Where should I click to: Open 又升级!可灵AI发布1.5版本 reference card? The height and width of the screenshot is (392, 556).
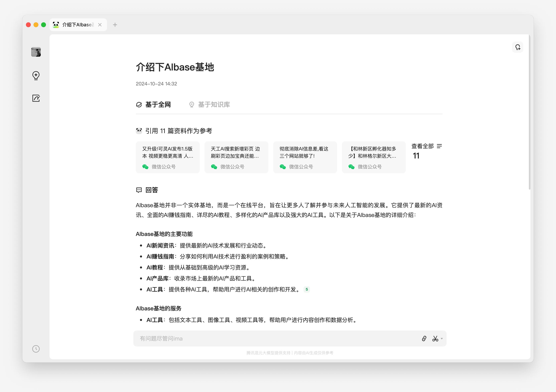pos(168,157)
